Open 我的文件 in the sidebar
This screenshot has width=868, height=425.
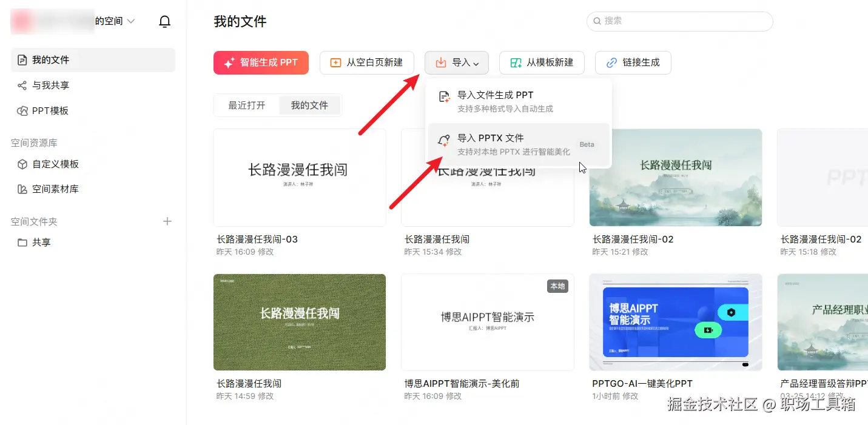[x=93, y=60]
